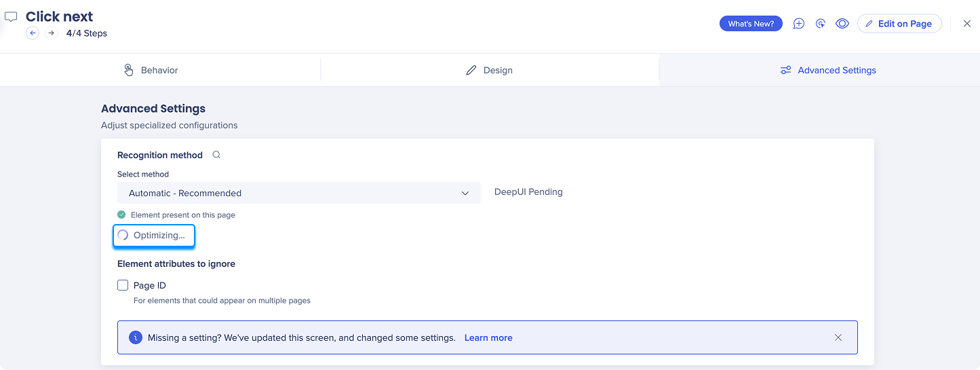Click the info icon in the notice banner
Image resolution: width=980 pixels, height=370 pixels.
(x=136, y=337)
